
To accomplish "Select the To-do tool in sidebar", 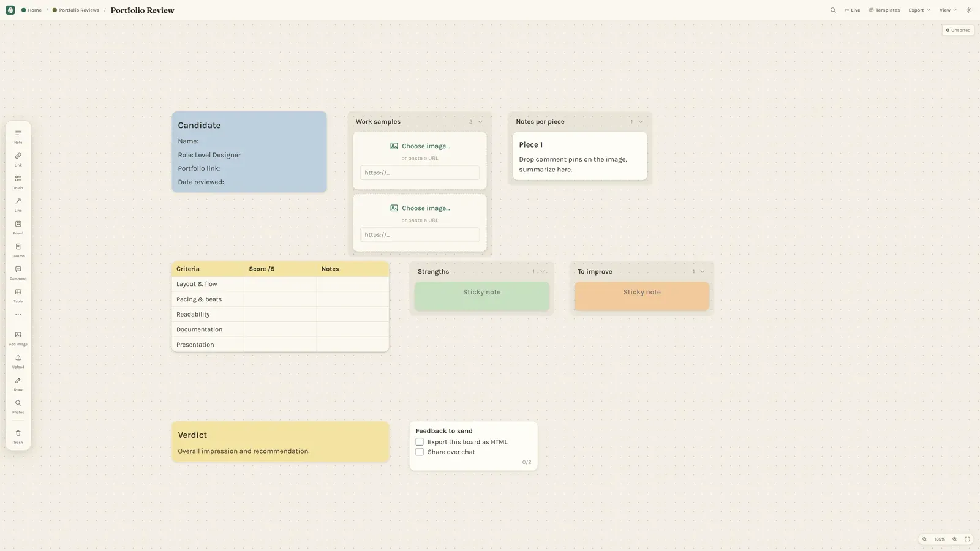I will click(x=18, y=182).
